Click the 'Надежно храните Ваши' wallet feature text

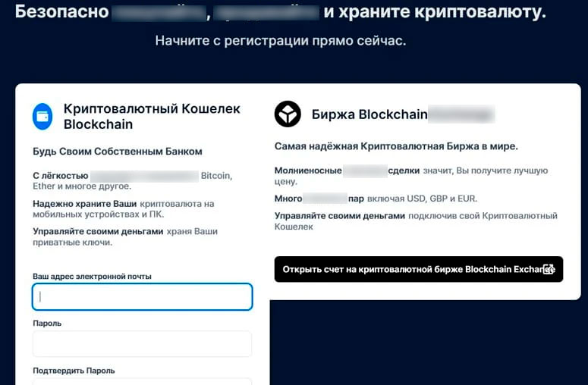124,208
